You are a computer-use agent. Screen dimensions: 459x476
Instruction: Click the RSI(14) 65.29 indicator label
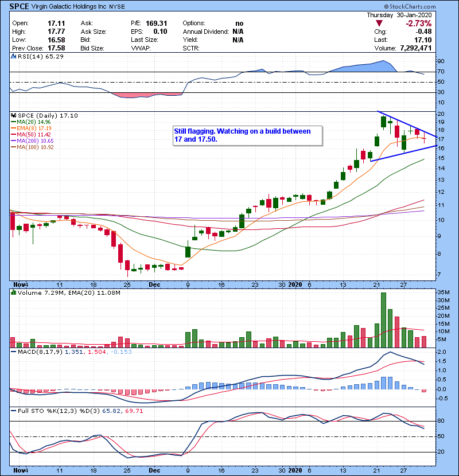pyautogui.click(x=41, y=56)
